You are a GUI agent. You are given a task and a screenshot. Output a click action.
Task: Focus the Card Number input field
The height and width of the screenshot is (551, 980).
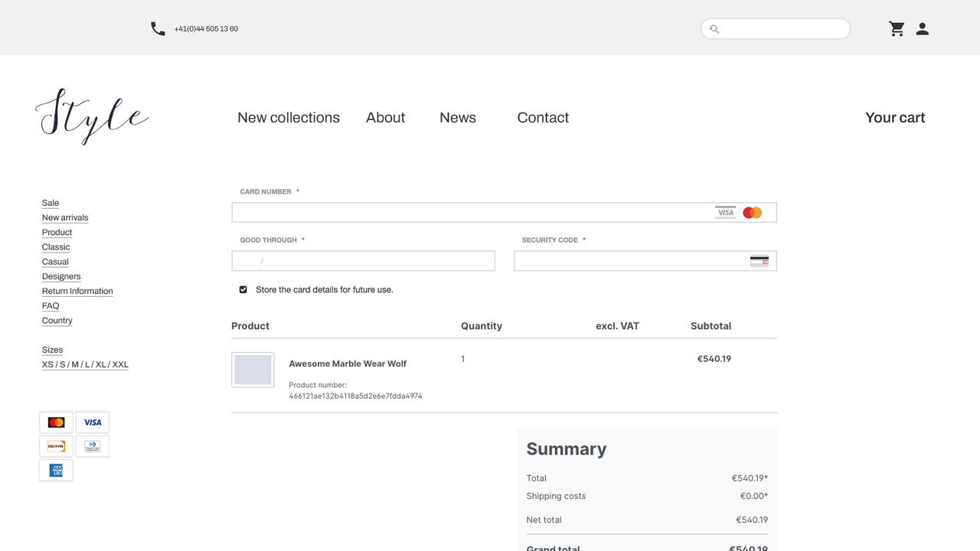[x=504, y=213]
